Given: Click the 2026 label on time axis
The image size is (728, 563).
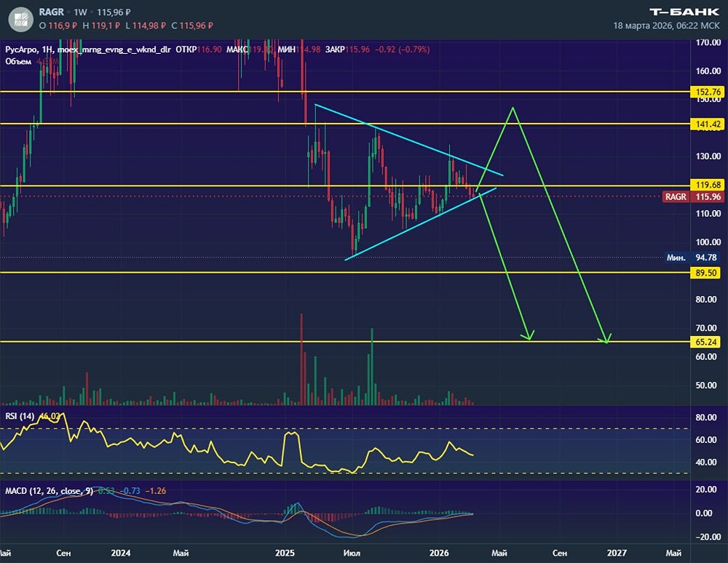Looking at the screenshot, I should (439, 553).
